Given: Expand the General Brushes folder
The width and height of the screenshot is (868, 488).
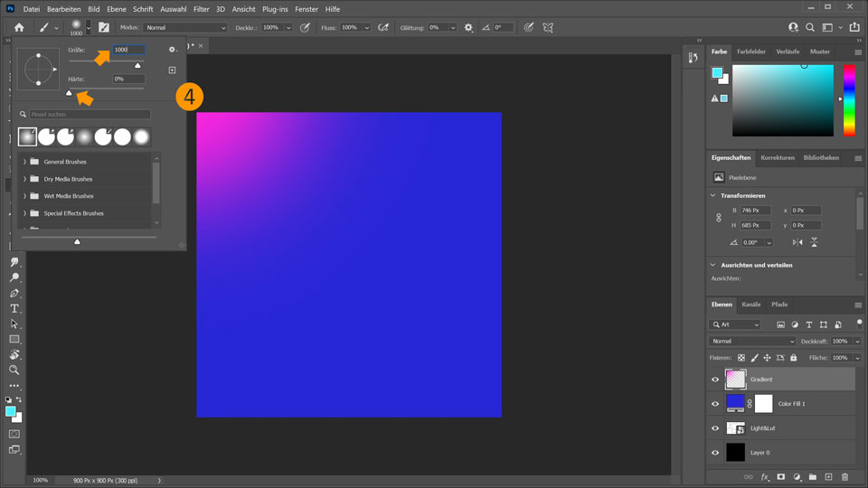Looking at the screenshot, I should click(x=24, y=162).
